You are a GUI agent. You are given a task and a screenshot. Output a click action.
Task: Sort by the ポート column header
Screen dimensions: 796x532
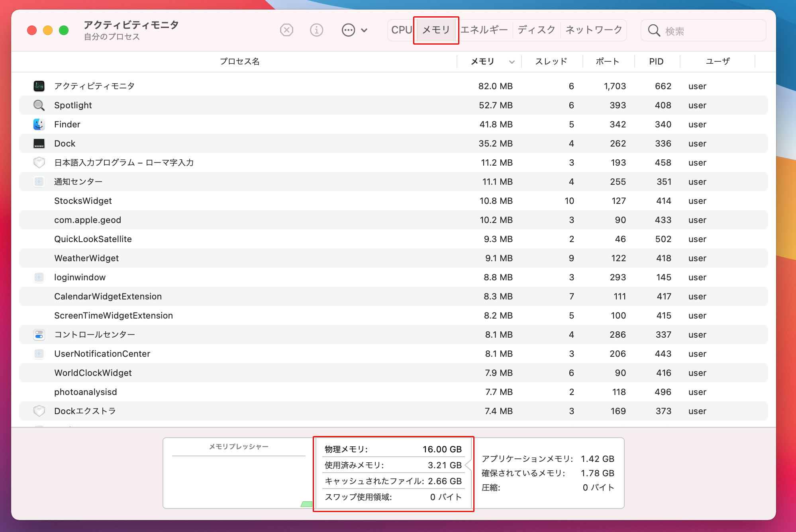[608, 61]
